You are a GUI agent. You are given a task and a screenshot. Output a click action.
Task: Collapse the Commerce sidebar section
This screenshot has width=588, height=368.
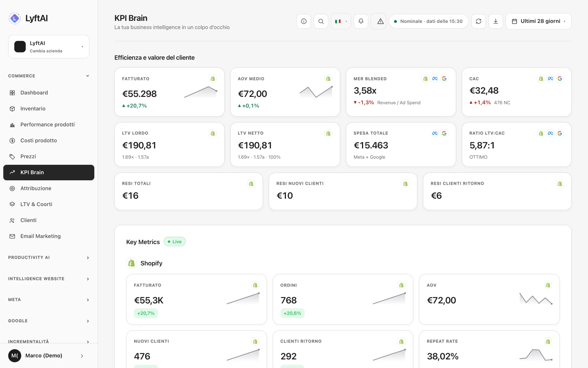tap(49, 76)
